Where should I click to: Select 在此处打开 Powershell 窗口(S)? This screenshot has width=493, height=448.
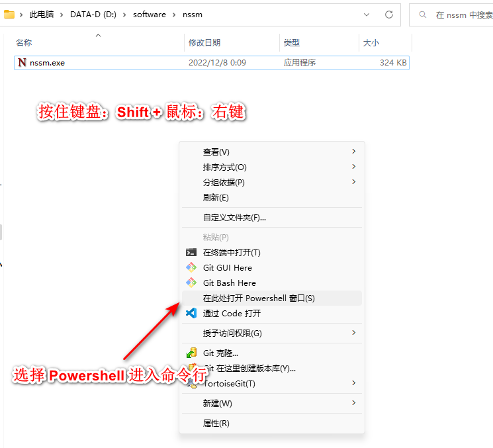point(259,298)
